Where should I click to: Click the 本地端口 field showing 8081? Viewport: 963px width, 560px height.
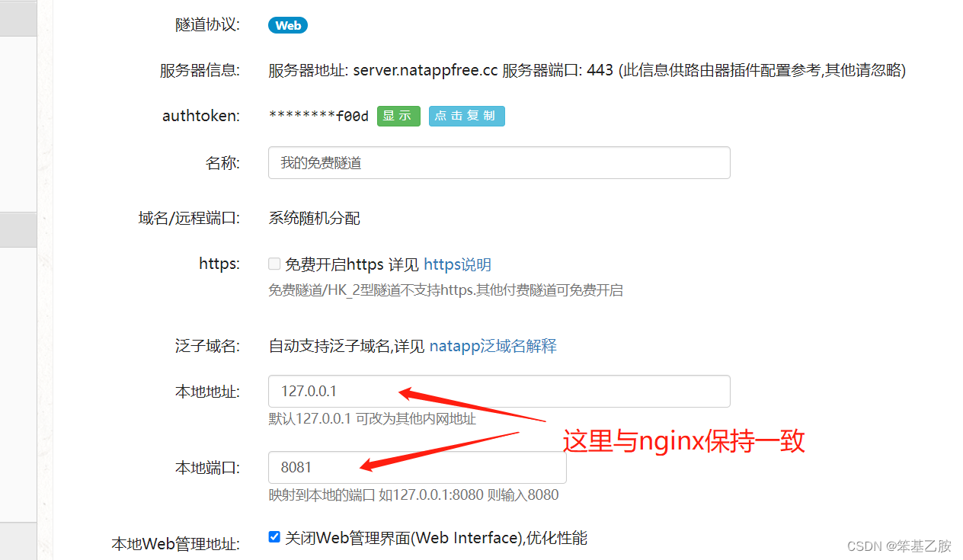point(417,467)
